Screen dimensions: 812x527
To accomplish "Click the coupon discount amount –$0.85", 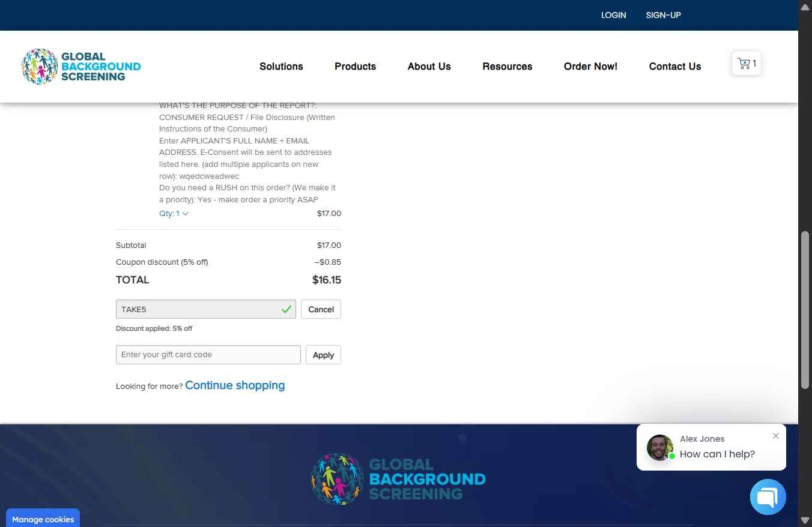I will [328, 262].
